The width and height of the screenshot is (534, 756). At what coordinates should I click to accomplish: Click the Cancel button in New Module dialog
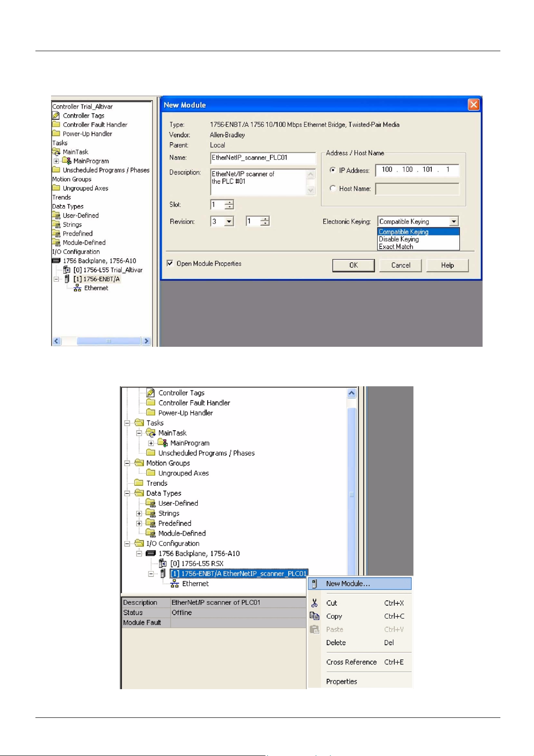click(401, 265)
